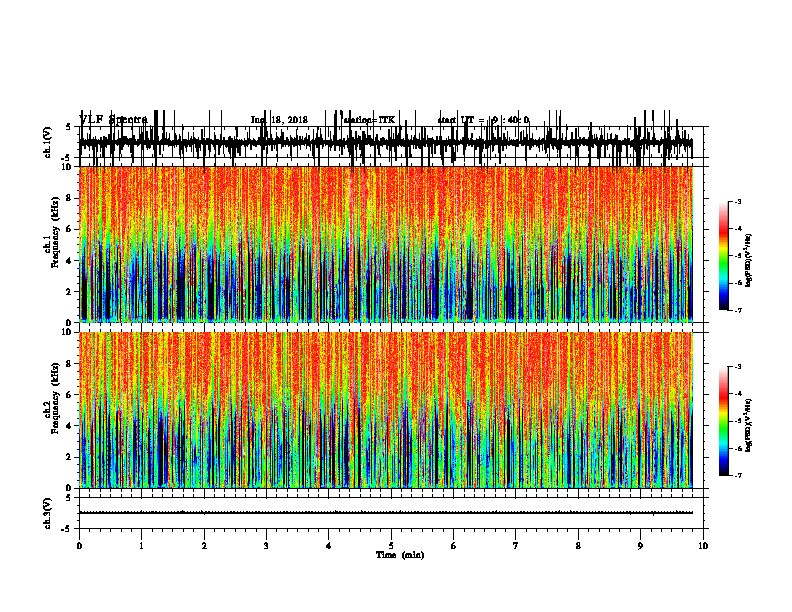This screenshot has height=612, width=792.
Task: Click the -7 value on ch.1 color bar
Action: pyautogui.click(x=738, y=310)
